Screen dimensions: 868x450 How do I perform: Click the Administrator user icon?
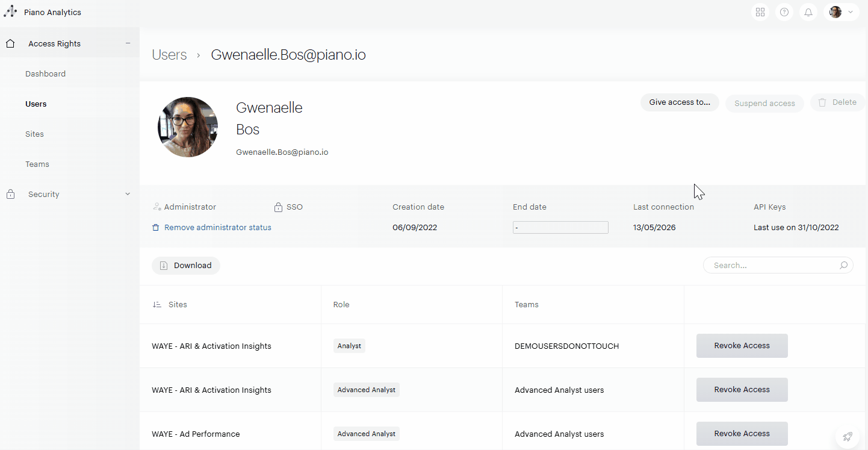pyautogui.click(x=157, y=207)
